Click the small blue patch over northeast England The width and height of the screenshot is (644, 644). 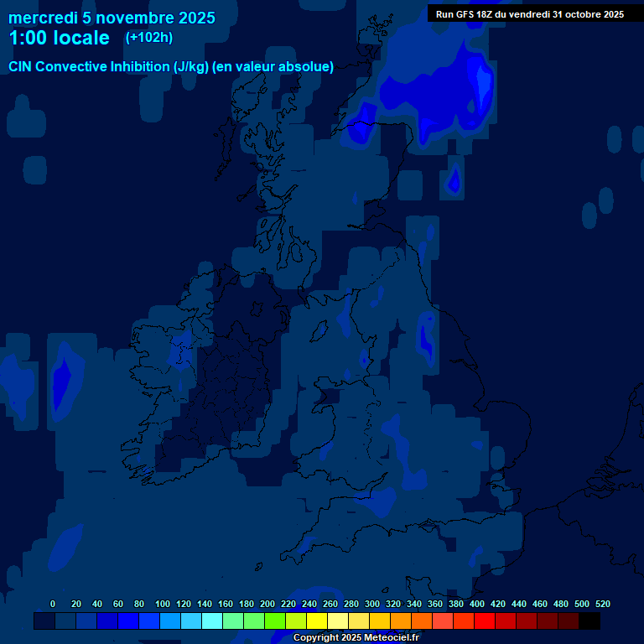426,335
